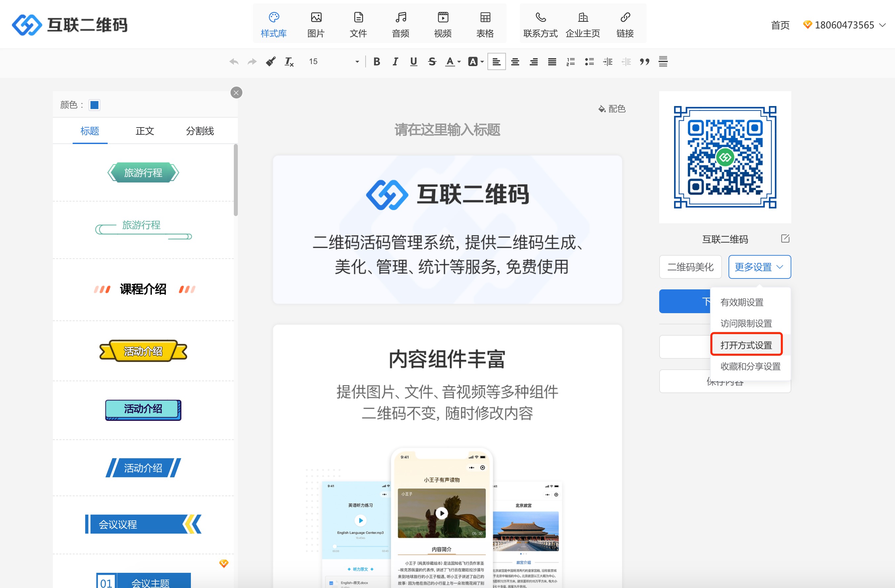Add video using the 视频 icon
Image resolution: width=895 pixels, height=588 pixels.
tap(443, 25)
